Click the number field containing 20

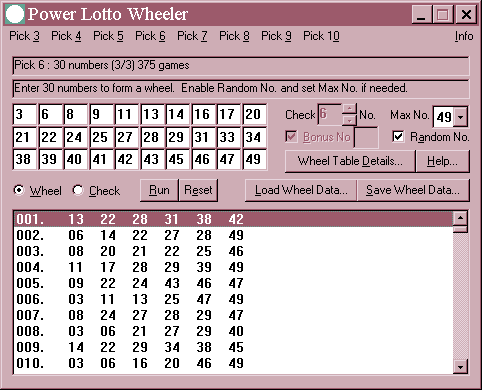[x=255, y=114]
